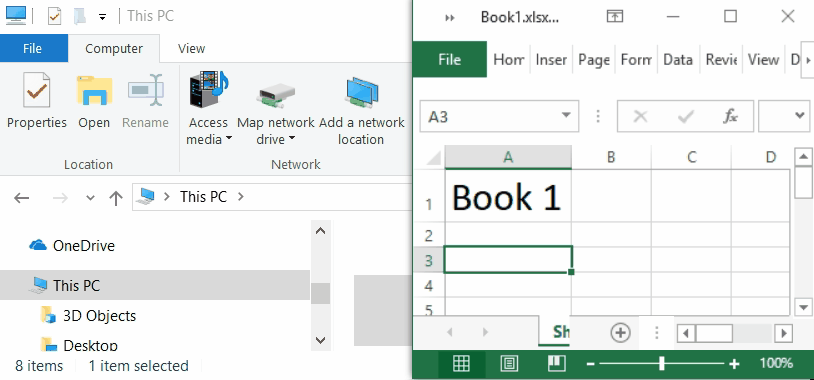This screenshot has height=380, width=814.
Task: Click the Select All corner triangle in Excel
Action: pos(432,157)
